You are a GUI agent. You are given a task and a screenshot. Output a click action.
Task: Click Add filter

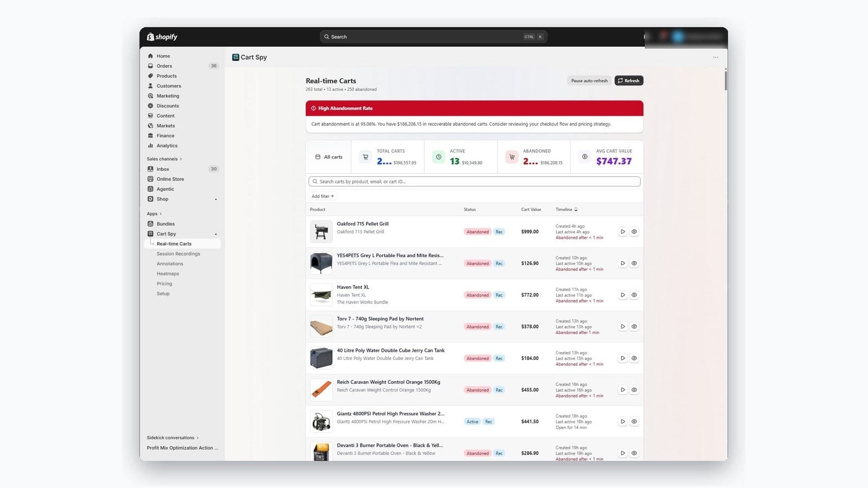pos(323,196)
